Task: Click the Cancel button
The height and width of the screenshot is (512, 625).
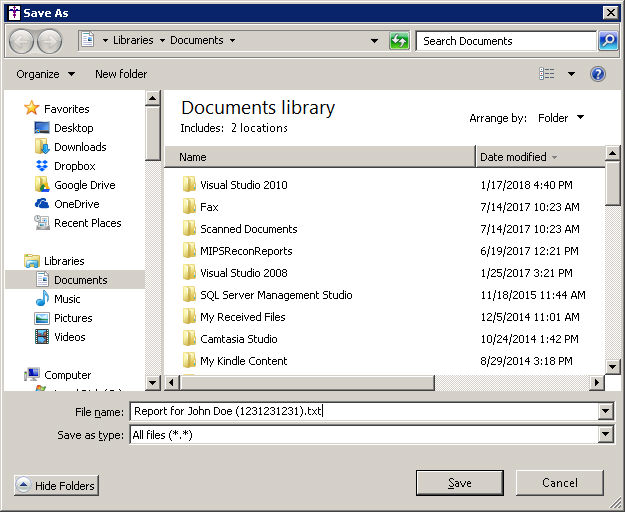Action: (559, 483)
